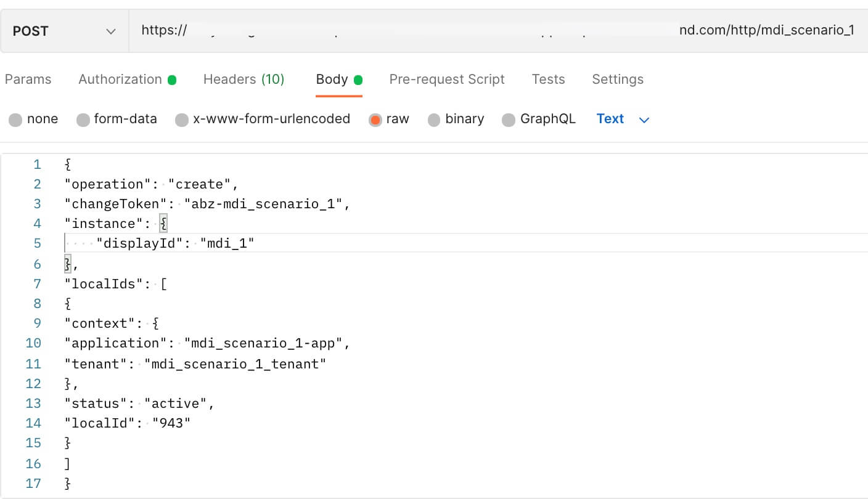The image size is (868, 499).
Task: Open the Pre-request Script tab
Action: [446, 79]
